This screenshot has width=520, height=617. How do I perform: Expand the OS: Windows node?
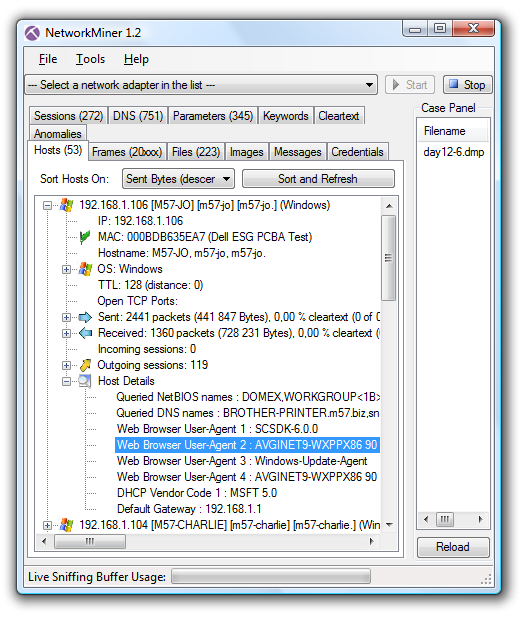pos(66,270)
